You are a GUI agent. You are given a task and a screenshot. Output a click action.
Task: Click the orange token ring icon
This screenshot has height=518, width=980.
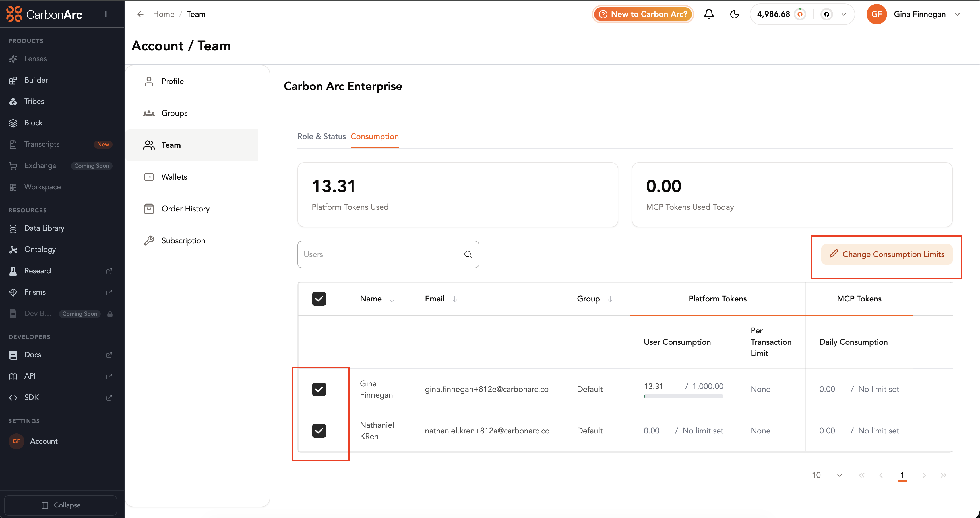click(800, 14)
